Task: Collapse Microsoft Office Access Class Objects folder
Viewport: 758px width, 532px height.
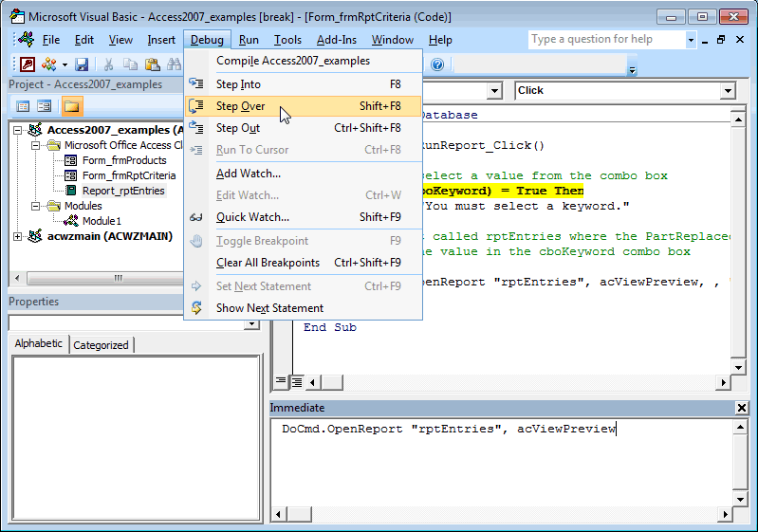Action: pyautogui.click(x=35, y=145)
